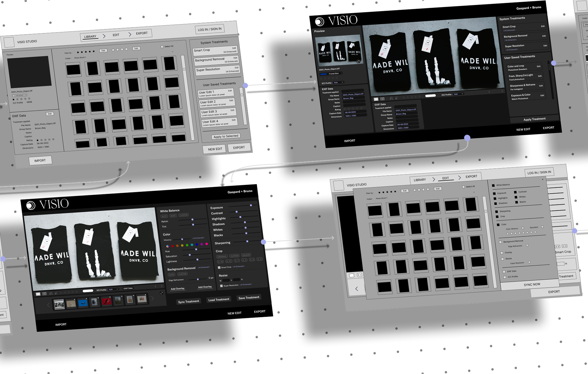
Task: Open EDIT tab in the top-left wireframe
Action: point(116,35)
